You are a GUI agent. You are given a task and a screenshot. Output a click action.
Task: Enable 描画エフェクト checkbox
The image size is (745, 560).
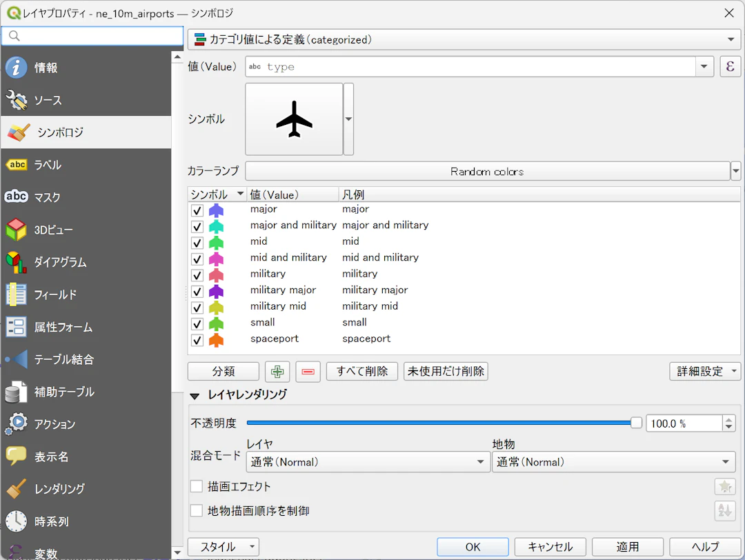pyautogui.click(x=197, y=487)
